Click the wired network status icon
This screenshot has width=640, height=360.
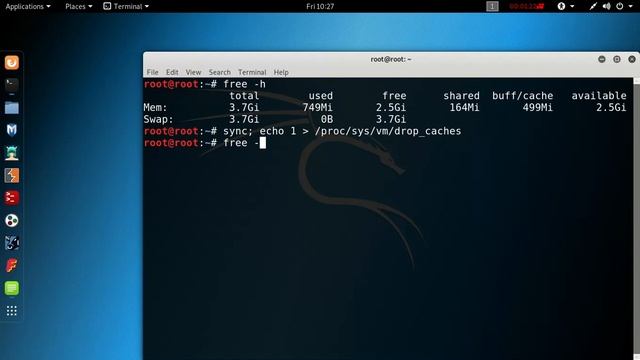593,6
